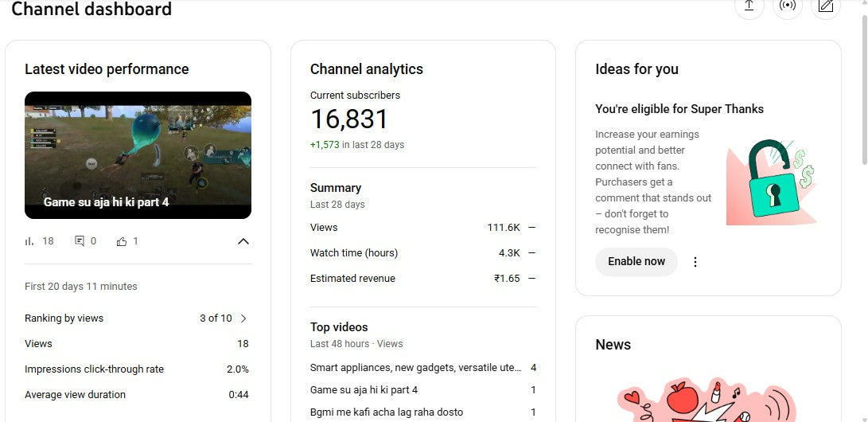
Task: Click the Go live broadcast icon
Action: pyautogui.click(x=787, y=6)
